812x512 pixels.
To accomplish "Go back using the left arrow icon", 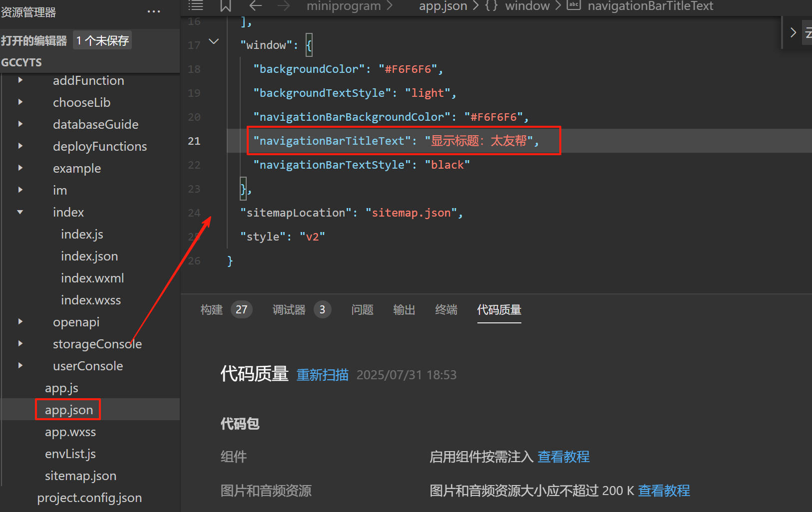I will tap(256, 6).
